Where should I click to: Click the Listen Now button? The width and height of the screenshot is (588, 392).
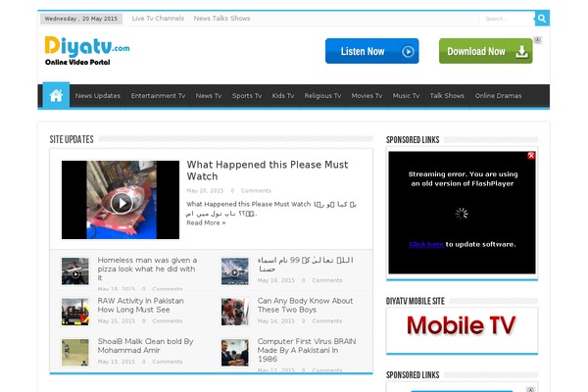372,51
